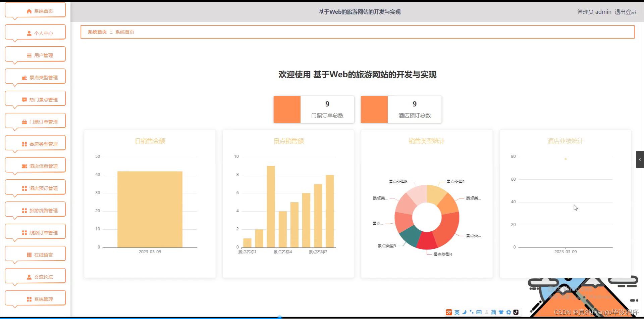
Task: Open the 旅游线路管理 menu item
Action: click(35, 210)
